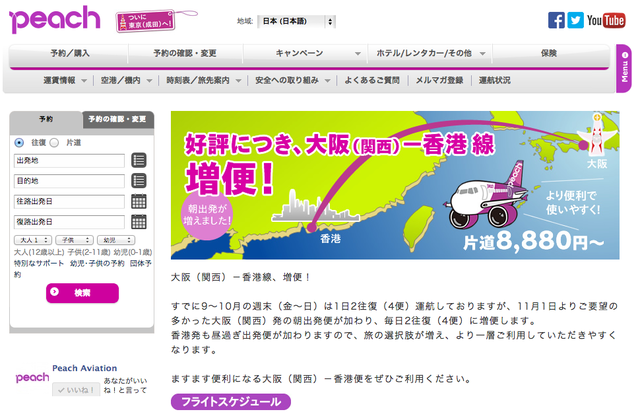Open the Peach YouTube icon
The width and height of the screenshot is (640, 420).
[x=606, y=20]
